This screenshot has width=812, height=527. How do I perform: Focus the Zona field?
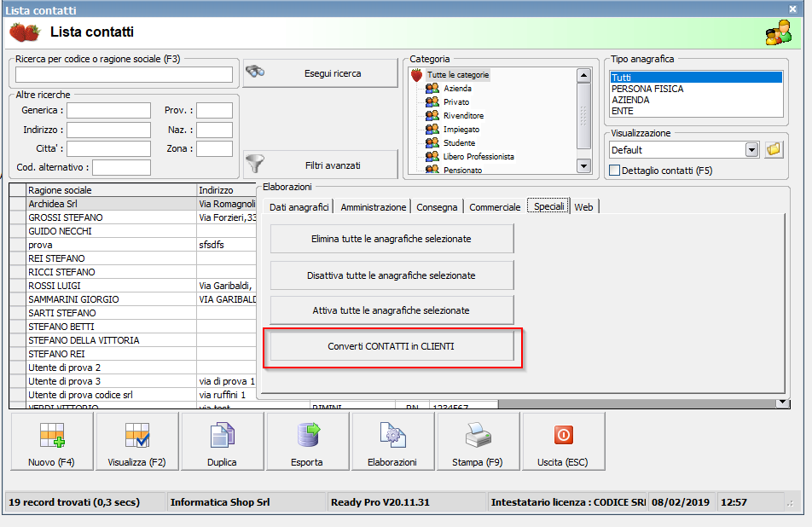coord(214,148)
